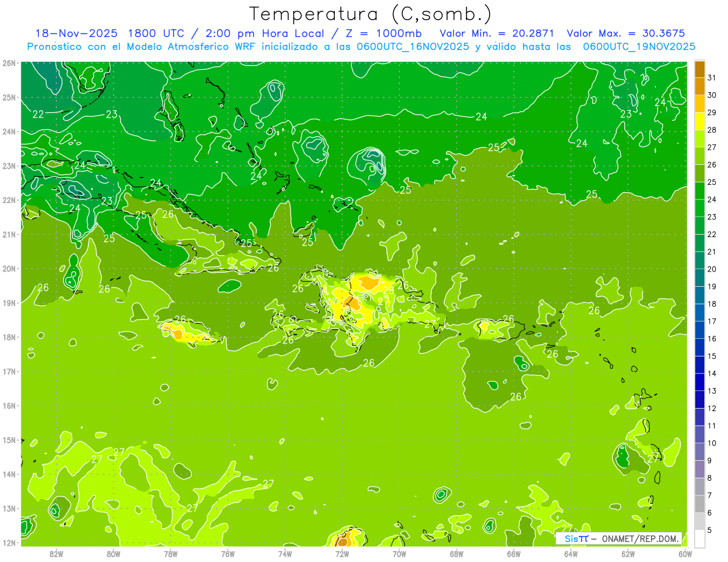Click the "22" contour label on map
728x562 pixels.
coord(38,114)
